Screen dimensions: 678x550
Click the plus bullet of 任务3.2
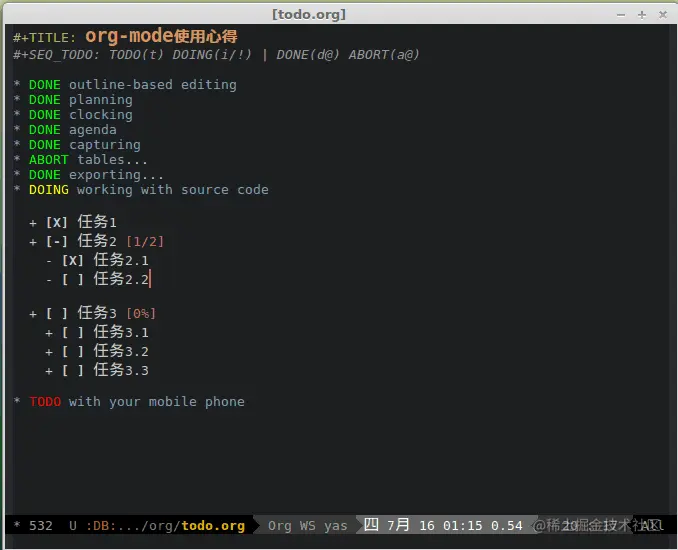coord(49,352)
